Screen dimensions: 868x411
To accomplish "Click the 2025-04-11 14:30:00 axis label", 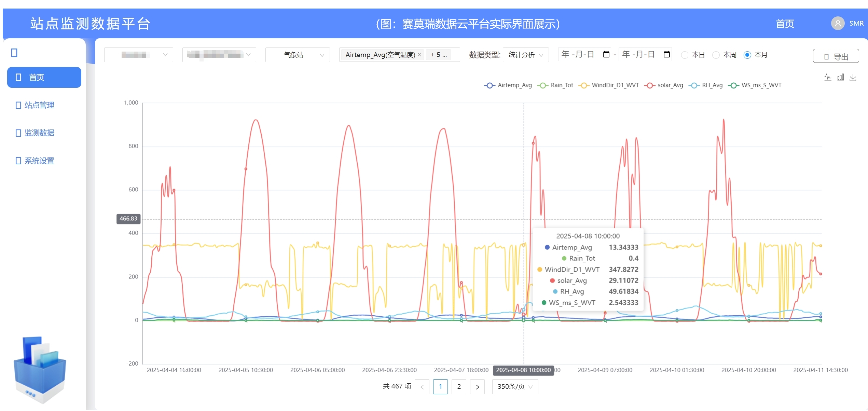I will [x=821, y=370].
